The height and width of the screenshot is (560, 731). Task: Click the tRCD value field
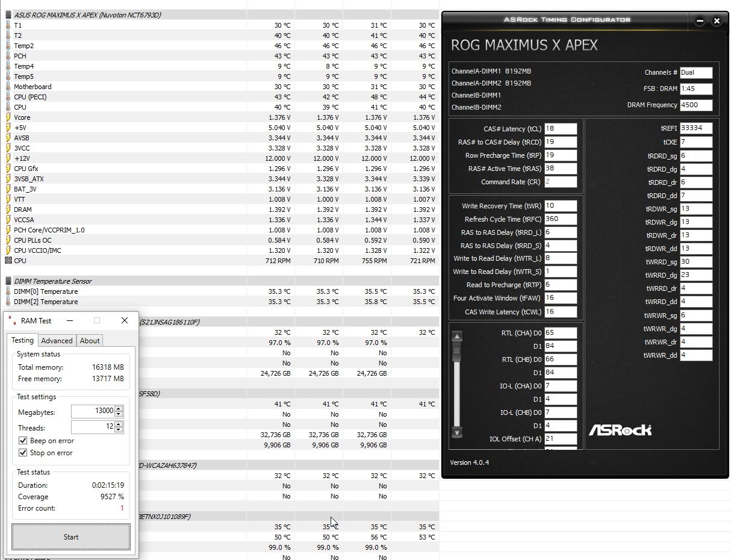click(561, 142)
